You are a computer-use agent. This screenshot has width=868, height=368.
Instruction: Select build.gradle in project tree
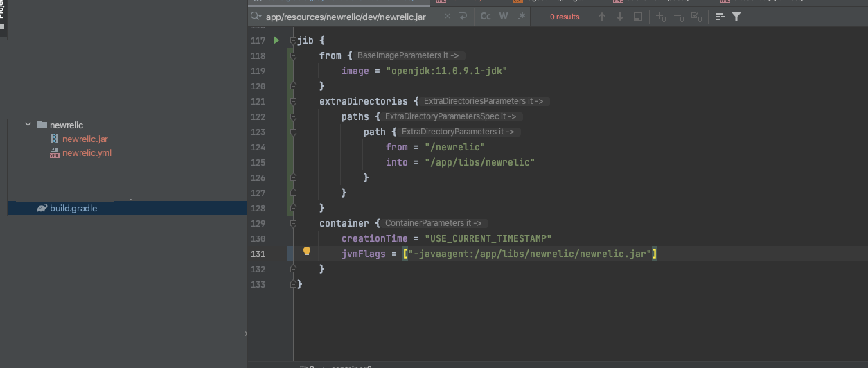73,208
